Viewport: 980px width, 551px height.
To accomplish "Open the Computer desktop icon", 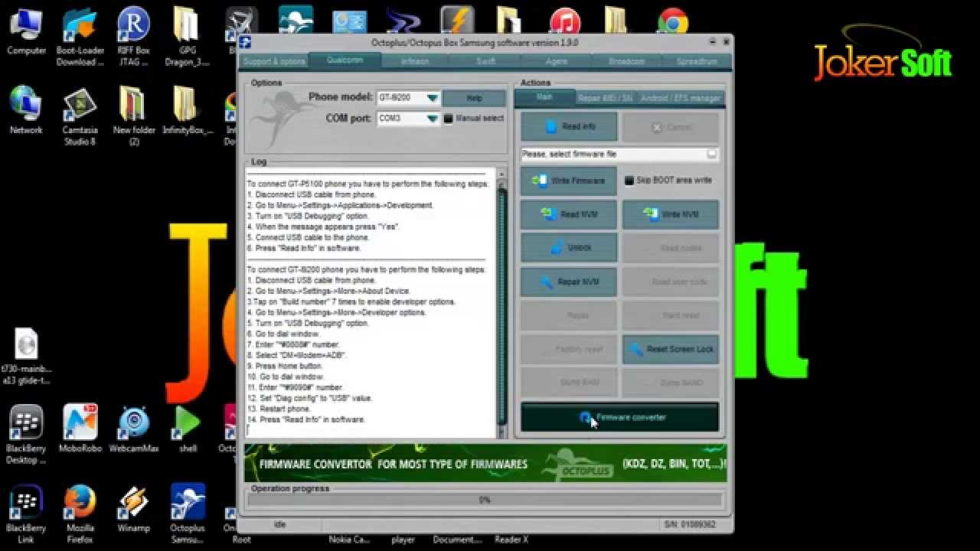I will (x=26, y=31).
